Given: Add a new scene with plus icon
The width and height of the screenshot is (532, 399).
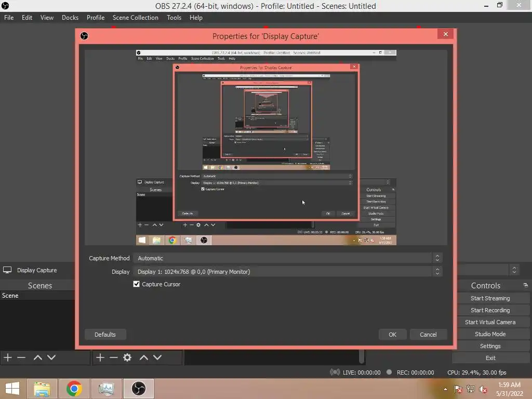Looking at the screenshot, I should tap(8, 357).
